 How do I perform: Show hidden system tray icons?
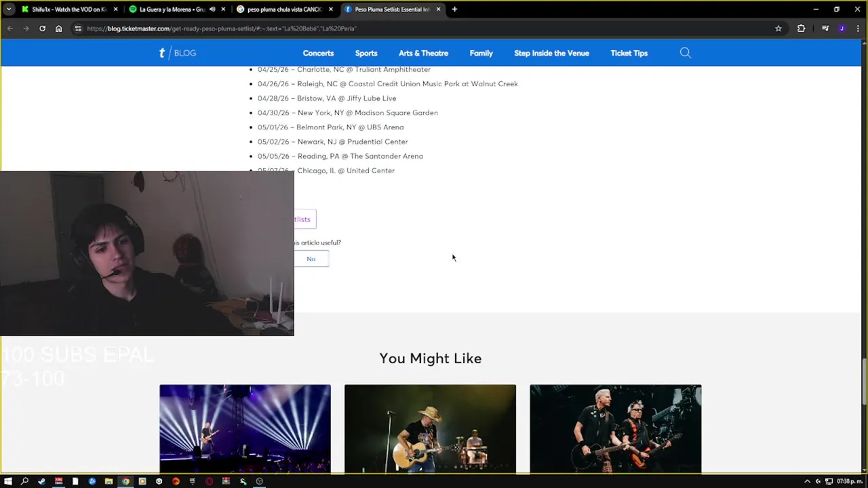807,481
